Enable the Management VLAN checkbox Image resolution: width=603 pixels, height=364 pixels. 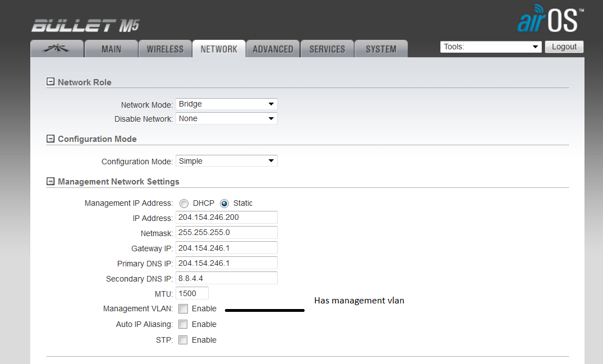[183, 308]
